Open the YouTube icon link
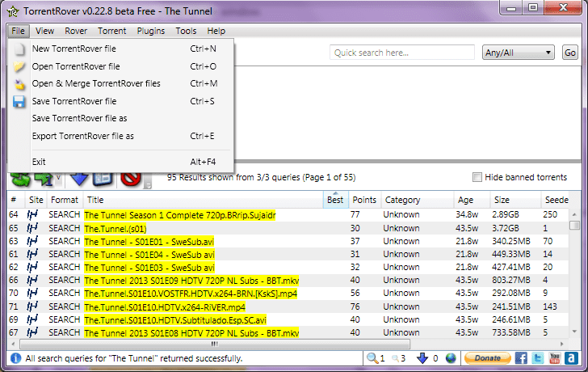The width and height of the screenshot is (588, 372). point(555,358)
